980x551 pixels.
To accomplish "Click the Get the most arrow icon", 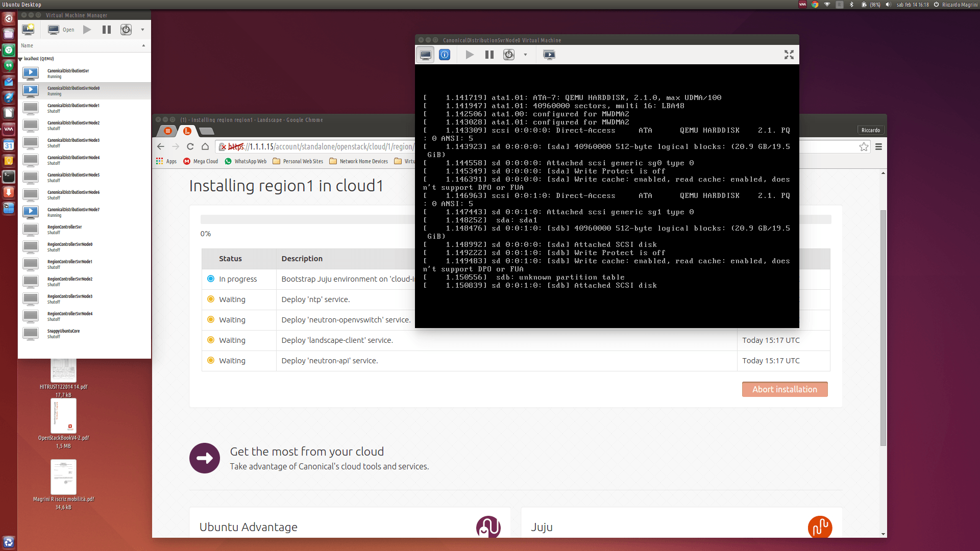I will (205, 458).
